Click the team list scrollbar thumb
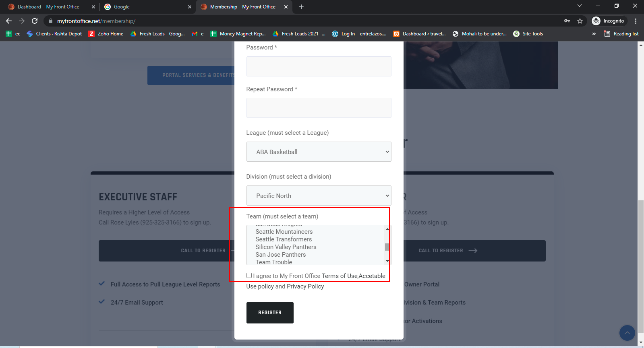This screenshot has height=348, width=644. pos(387,247)
